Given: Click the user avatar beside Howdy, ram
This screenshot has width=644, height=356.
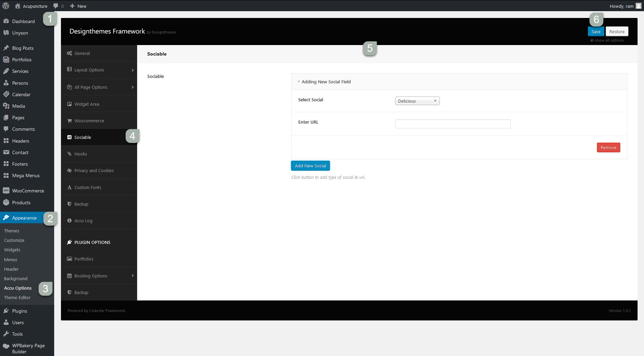Looking at the screenshot, I should 638,6.
